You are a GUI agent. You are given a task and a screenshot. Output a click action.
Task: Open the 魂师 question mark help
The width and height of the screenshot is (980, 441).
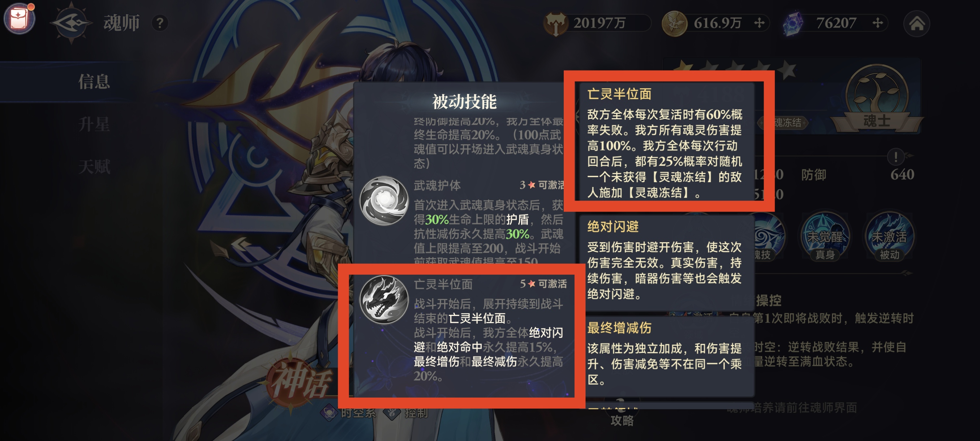tap(160, 23)
